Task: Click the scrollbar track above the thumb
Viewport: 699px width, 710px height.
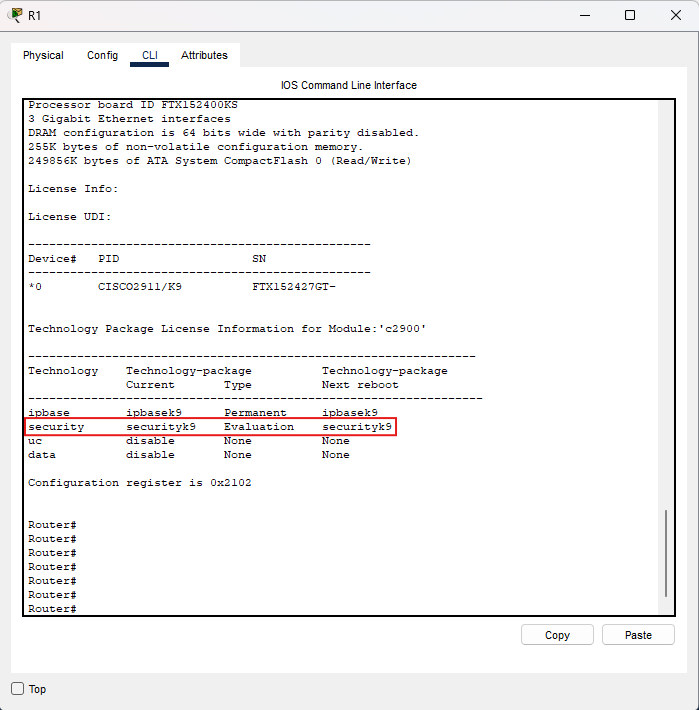Action: 667,300
